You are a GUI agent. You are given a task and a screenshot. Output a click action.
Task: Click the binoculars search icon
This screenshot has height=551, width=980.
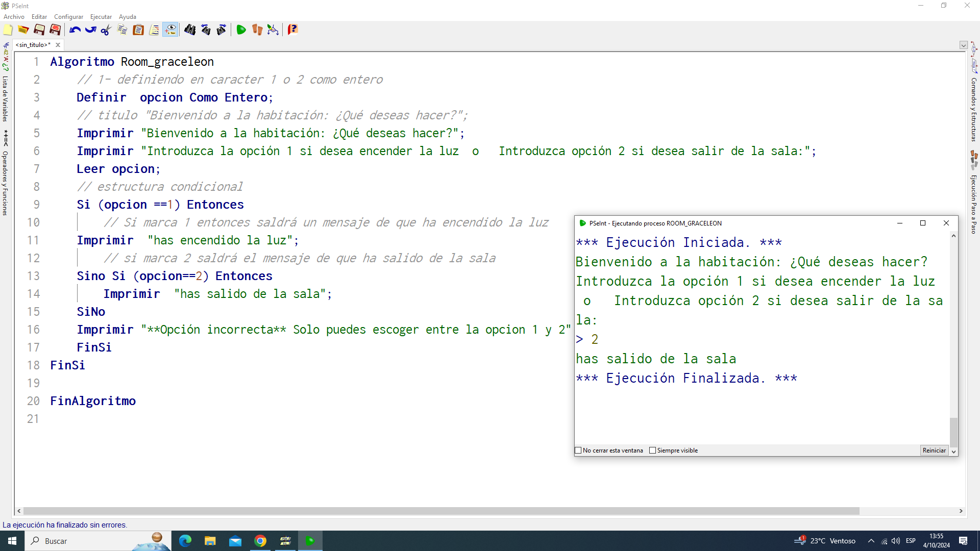tap(190, 30)
